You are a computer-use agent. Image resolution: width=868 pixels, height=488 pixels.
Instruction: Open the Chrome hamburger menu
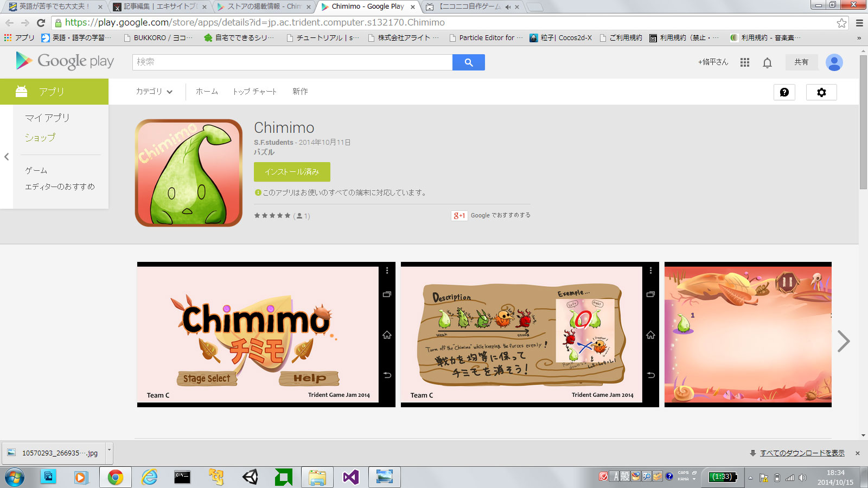coord(859,23)
